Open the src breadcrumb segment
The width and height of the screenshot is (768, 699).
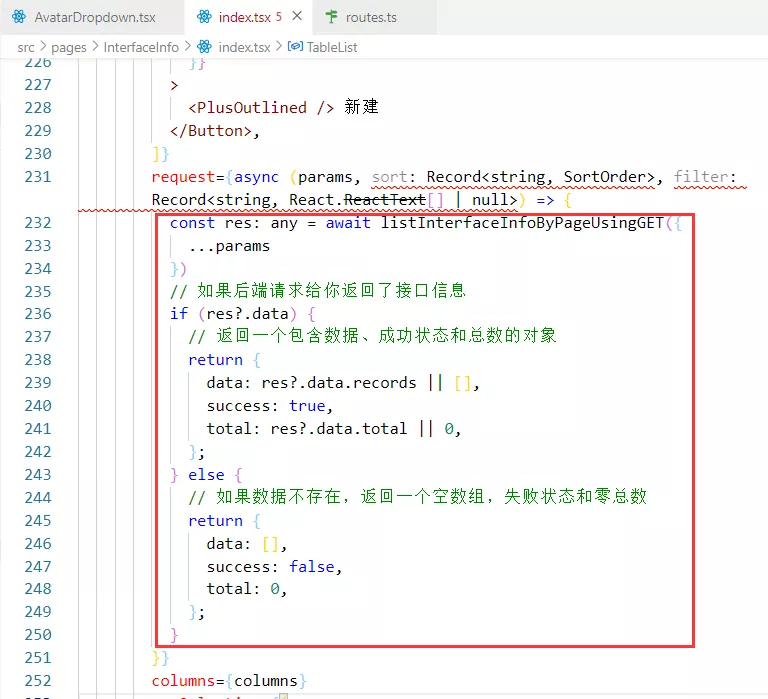[25, 48]
